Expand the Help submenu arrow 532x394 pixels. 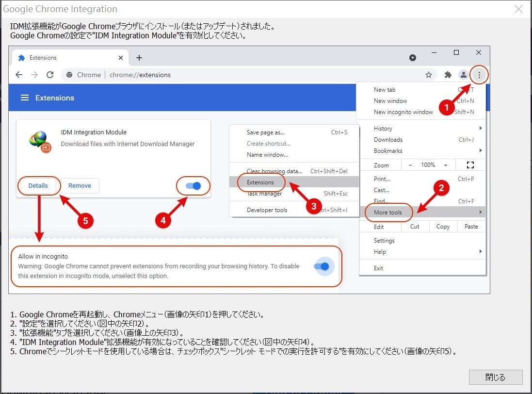481,251
